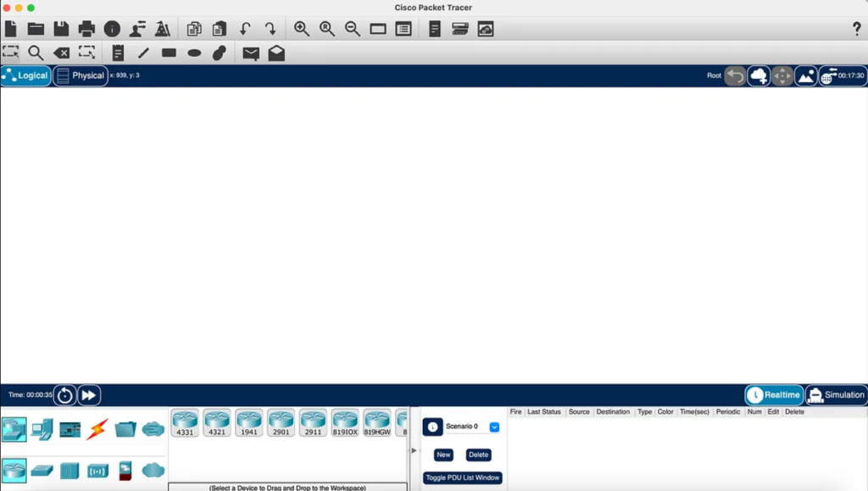Zoom in with the plus magnifier
868x491 pixels.
tap(302, 29)
